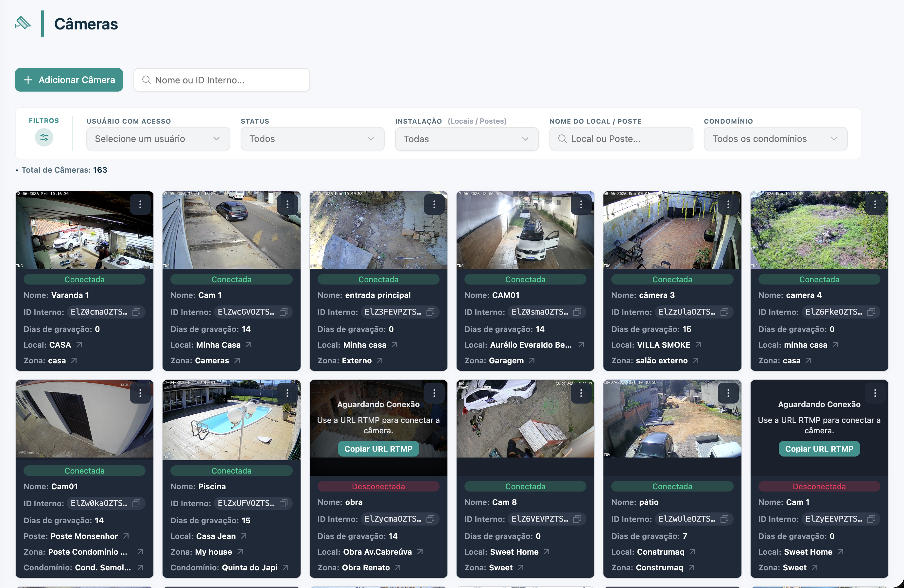
Task: Click the Total de Câmeras: 163 text
Action: click(x=64, y=170)
